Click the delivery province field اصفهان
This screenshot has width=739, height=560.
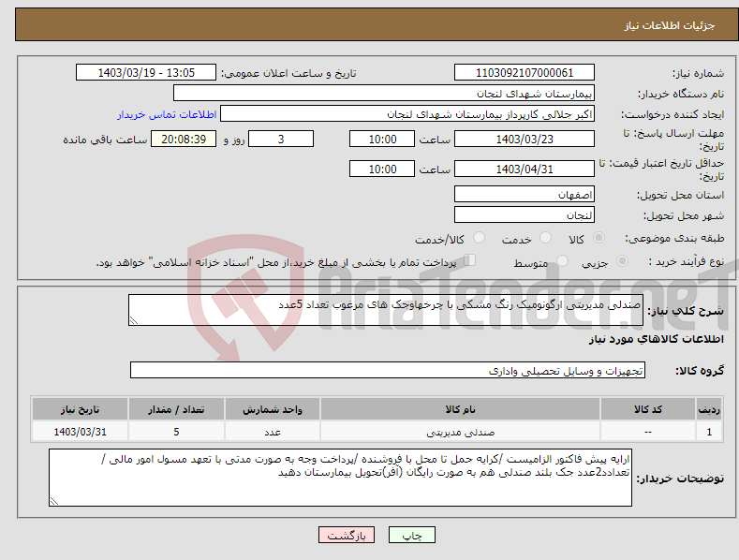coord(525,194)
